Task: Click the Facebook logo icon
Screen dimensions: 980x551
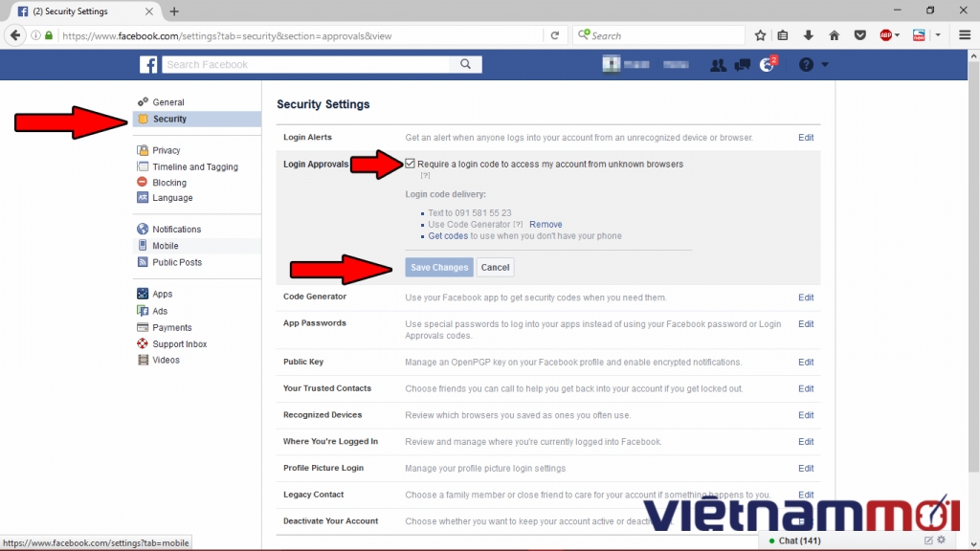Action: tap(148, 64)
